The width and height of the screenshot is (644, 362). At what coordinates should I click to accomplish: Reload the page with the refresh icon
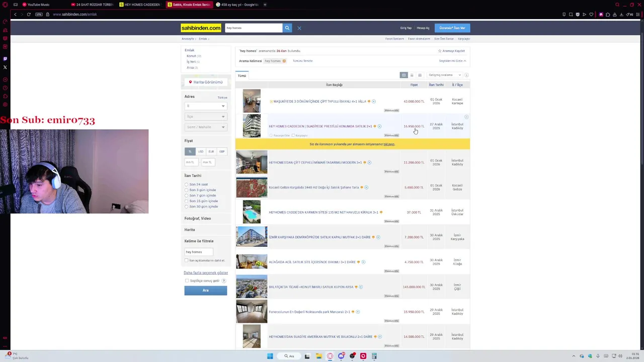29,14
